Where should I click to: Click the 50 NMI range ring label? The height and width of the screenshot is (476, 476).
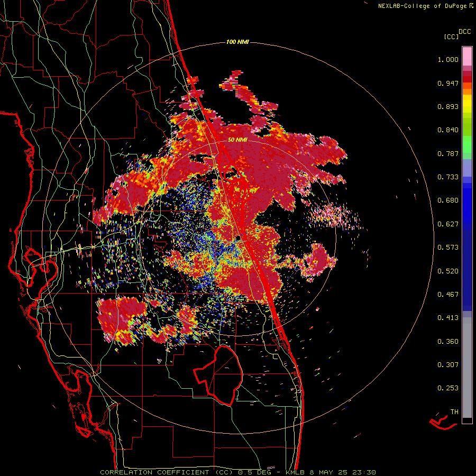coord(237,140)
